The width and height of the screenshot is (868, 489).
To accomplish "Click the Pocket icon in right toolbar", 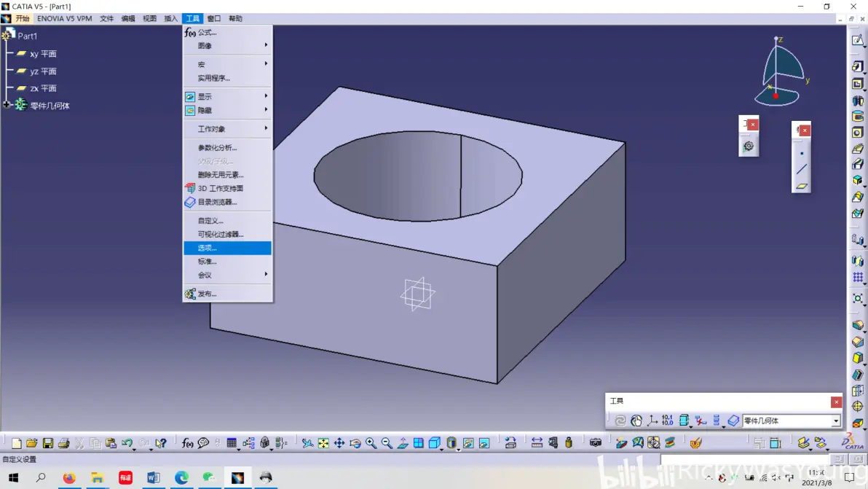I will point(858,84).
